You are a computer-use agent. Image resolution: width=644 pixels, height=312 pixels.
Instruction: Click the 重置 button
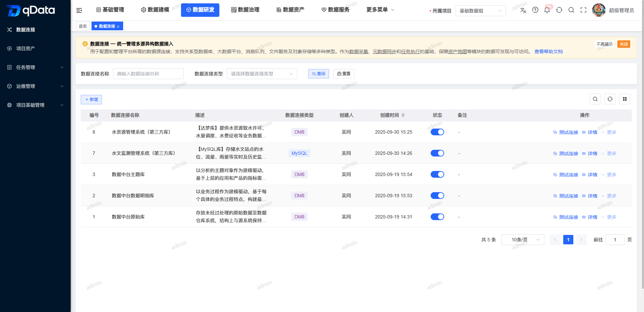pos(344,74)
